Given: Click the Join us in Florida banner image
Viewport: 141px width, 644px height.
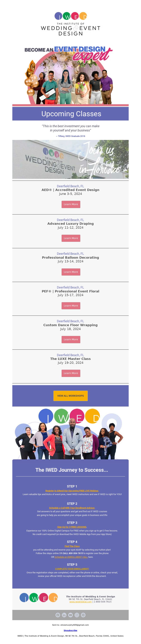Looking at the screenshot, I should [x=71, y=159].
